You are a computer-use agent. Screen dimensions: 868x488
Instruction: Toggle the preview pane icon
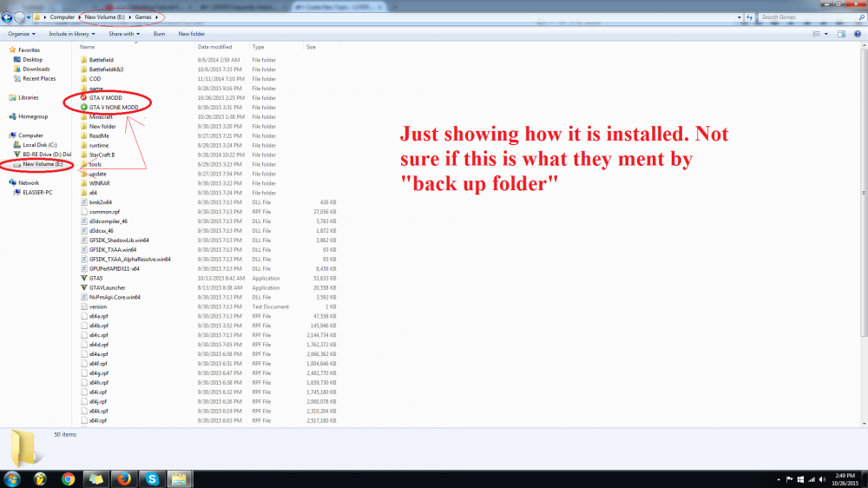[841, 34]
